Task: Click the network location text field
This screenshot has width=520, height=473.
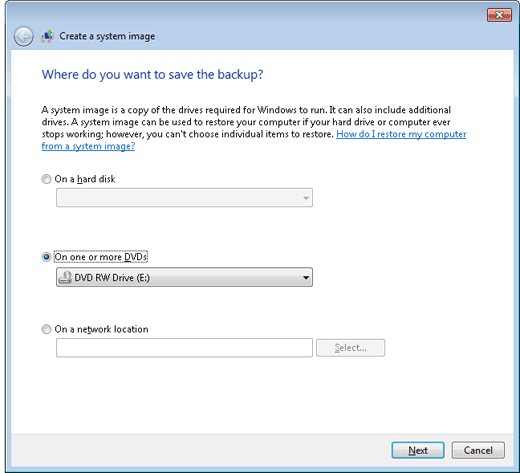Action: (x=184, y=348)
